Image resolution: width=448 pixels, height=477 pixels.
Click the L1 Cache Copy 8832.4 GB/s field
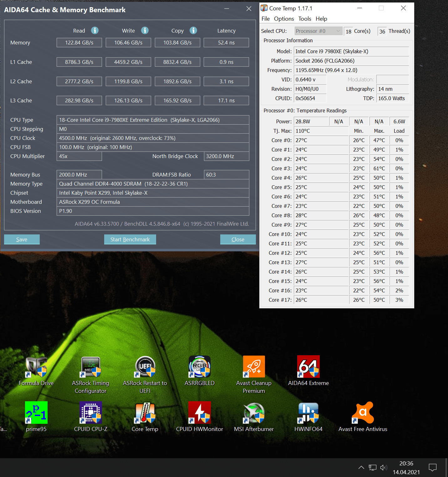pyautogui.click(x=177, y=62)
